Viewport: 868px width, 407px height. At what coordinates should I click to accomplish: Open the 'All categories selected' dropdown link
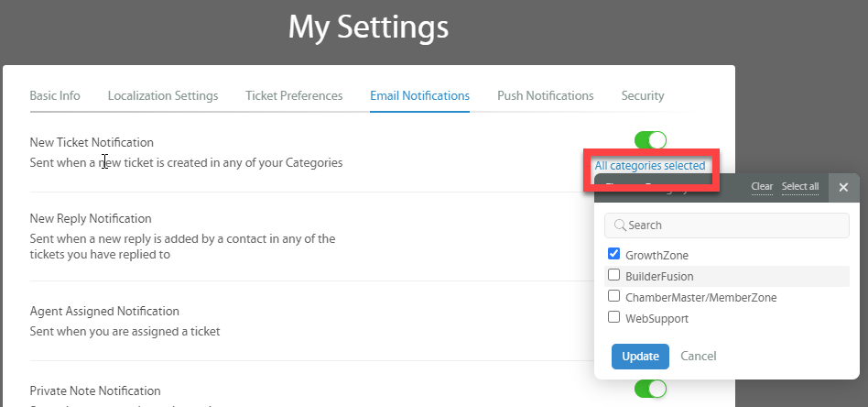tap(649, 166)
